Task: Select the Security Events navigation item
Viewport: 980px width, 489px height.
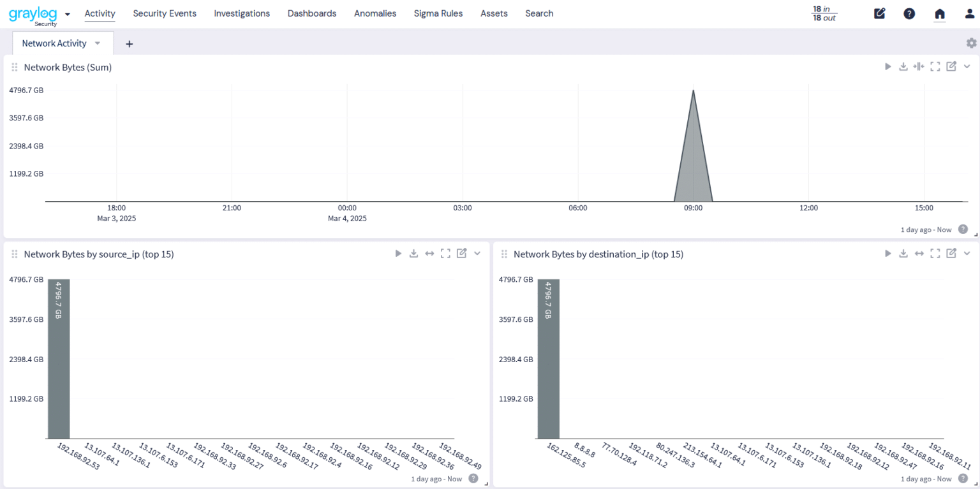Action: click(165, 13)
